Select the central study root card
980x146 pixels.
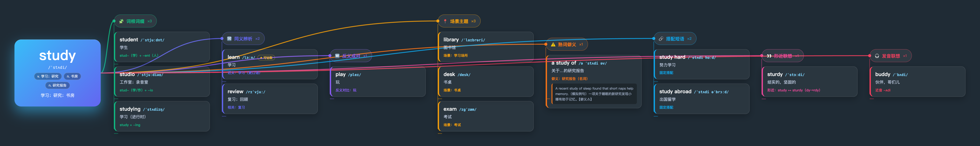[x=57, y=73]
